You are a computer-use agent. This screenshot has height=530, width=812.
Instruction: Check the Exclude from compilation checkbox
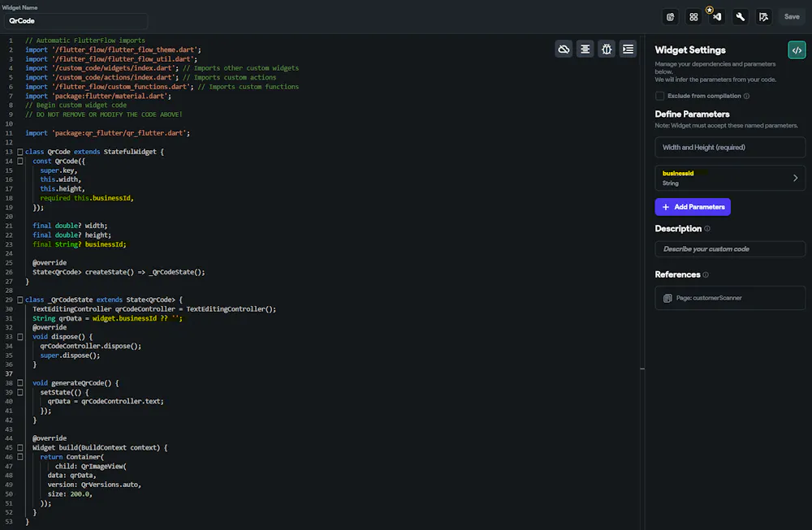pos(659,96)
